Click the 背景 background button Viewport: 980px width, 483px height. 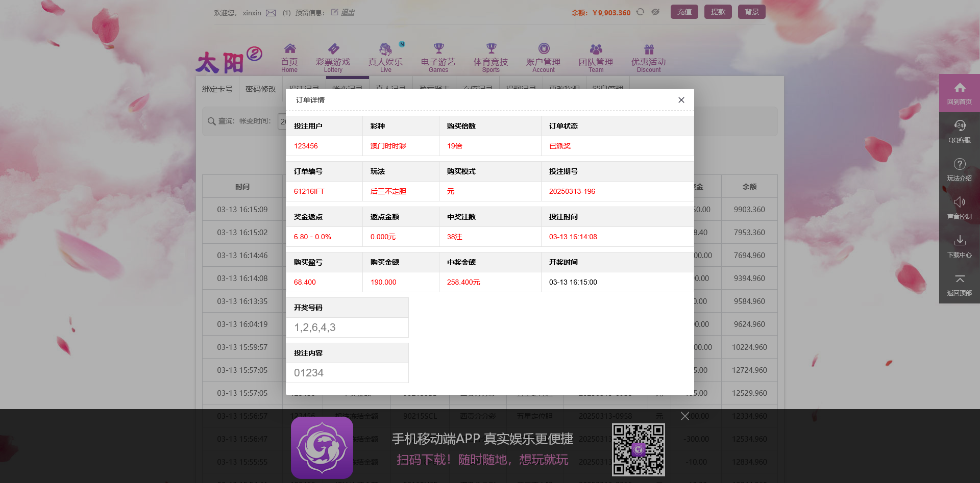752,12
